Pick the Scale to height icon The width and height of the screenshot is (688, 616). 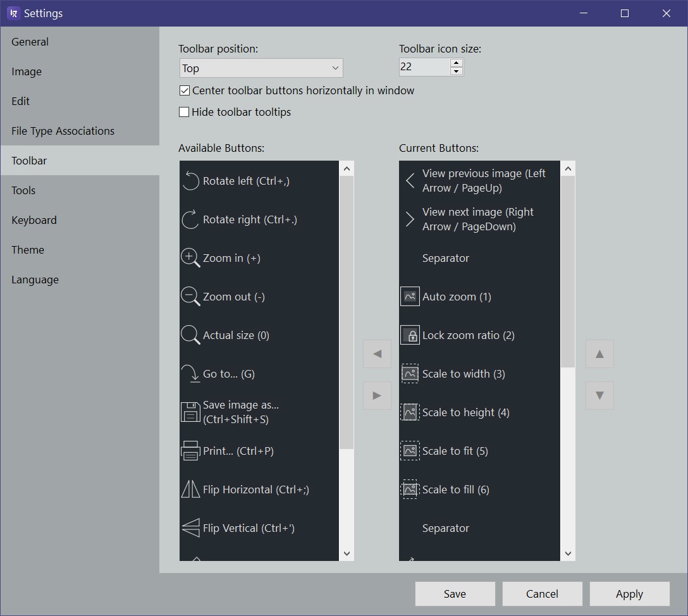410,412
